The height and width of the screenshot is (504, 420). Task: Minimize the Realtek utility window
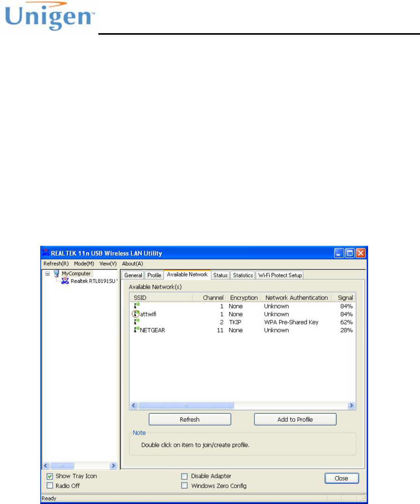339,253
